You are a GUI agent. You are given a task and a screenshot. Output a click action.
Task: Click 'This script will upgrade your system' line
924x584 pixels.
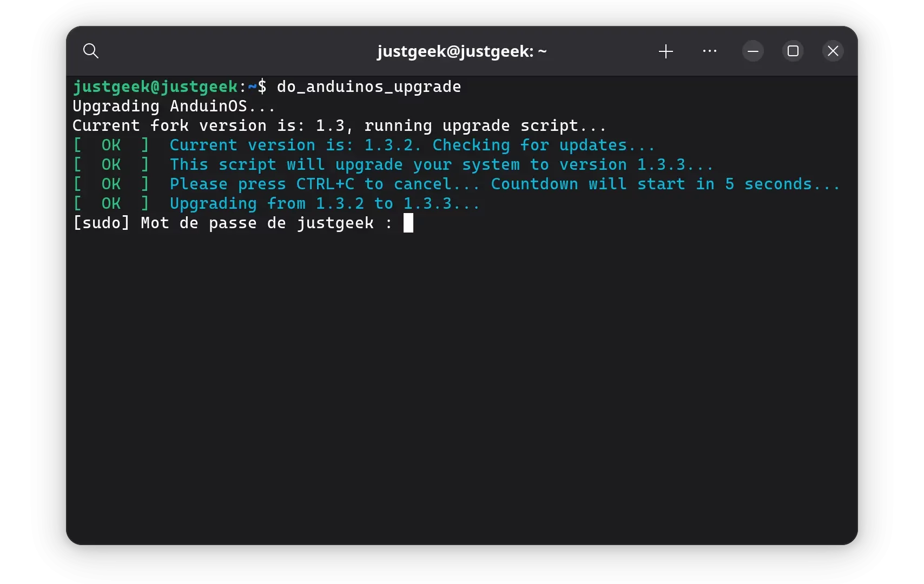click(441, 165)
